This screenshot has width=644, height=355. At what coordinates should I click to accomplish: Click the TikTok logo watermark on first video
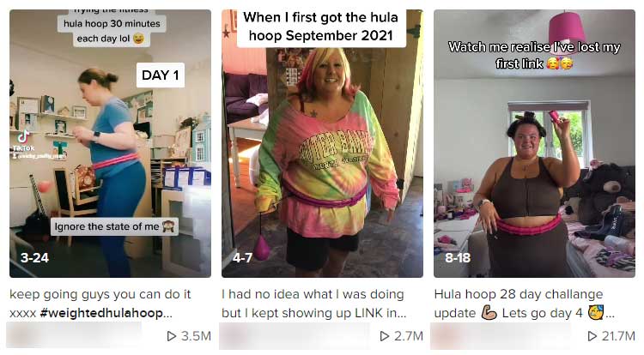23,140
